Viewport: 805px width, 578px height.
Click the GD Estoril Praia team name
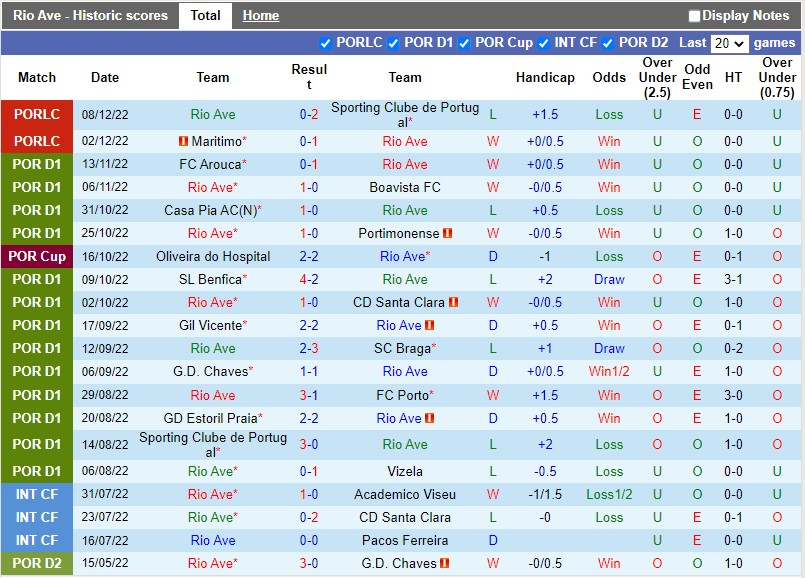pos(210,418)
